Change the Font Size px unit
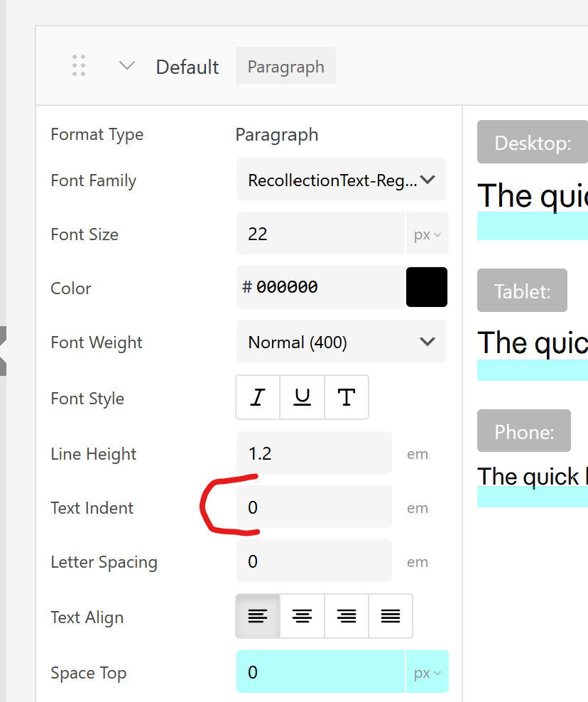This screenshot has width=588, height=702. [x=427, y=234]
